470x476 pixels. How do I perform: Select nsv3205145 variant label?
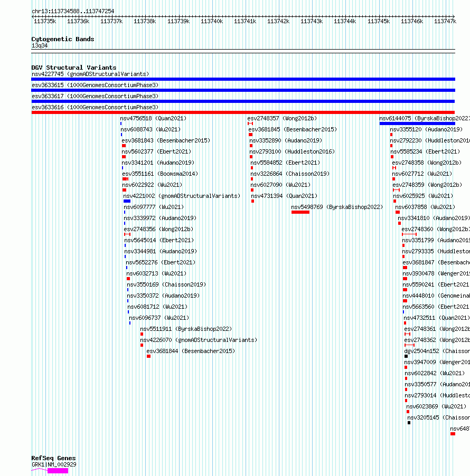(x=438, y=417)
